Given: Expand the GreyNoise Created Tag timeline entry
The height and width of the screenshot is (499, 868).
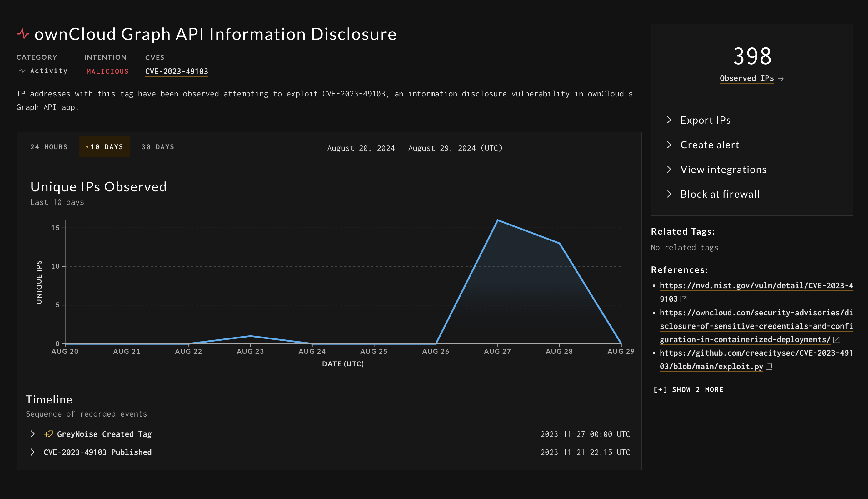Looking at the screenshot, I should click(x=32, y=434).
